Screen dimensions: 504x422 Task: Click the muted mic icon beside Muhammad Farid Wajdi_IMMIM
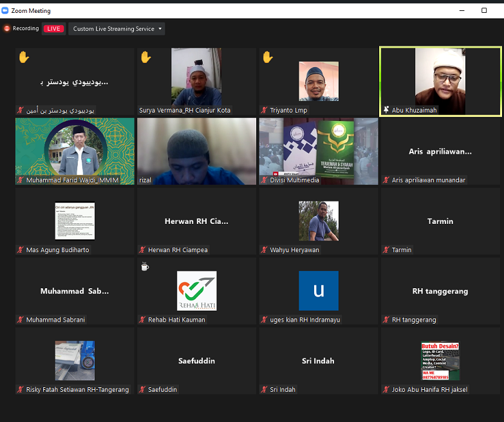point(20,180)
